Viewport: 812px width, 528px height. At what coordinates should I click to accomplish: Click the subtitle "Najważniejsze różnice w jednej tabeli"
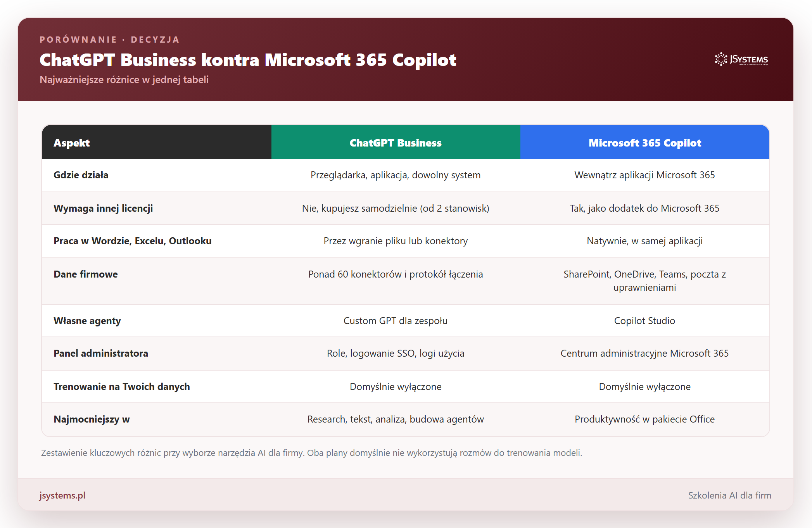124,79
